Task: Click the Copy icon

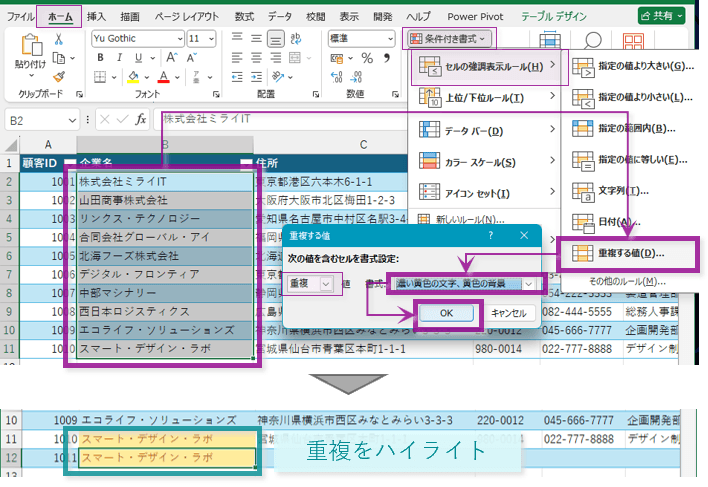Action: coord(59,58)
